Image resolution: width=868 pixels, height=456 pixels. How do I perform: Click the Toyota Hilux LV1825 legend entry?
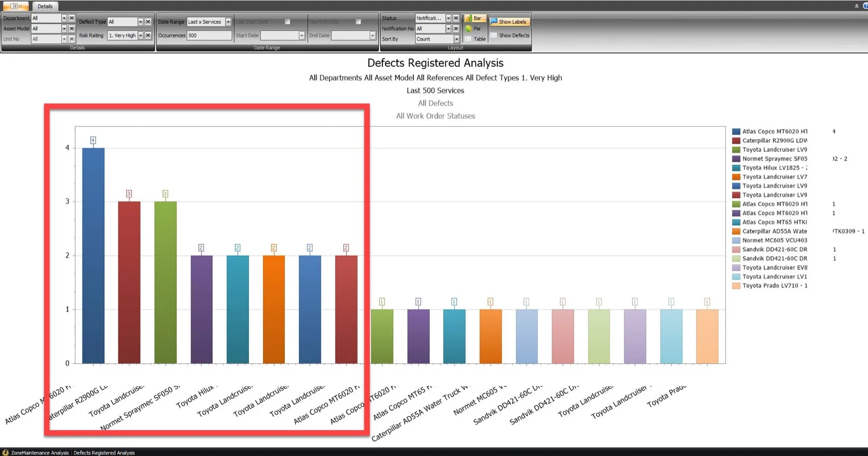(x=775, y=168)
